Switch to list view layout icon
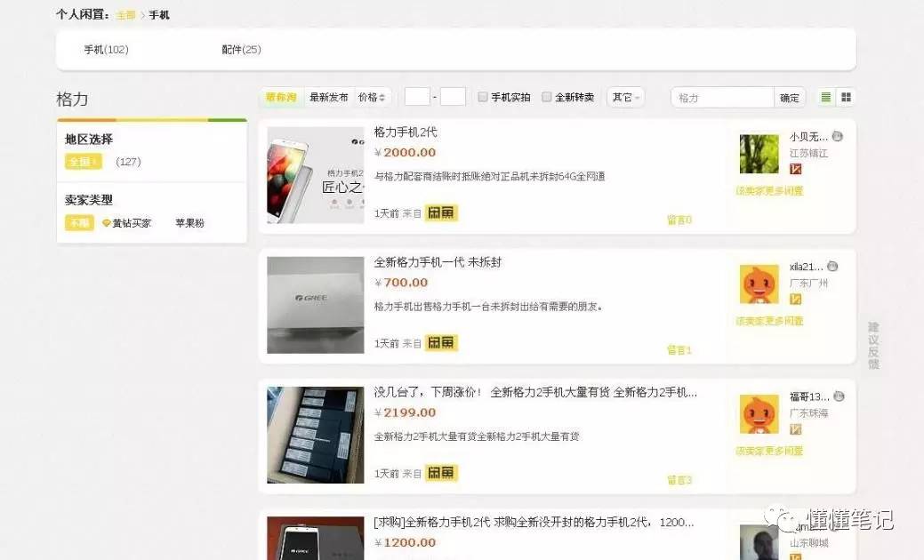 click(825, 97)
